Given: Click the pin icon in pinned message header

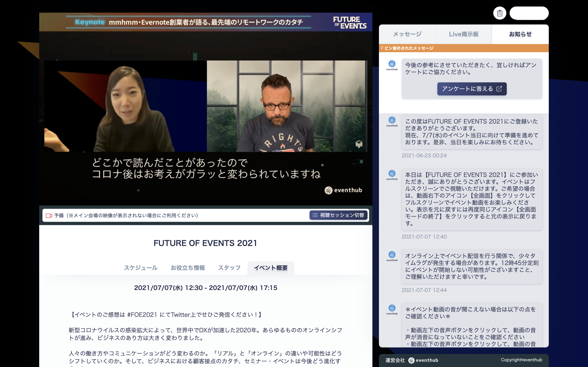Looking at the screenshot, I should pos(382,48).
